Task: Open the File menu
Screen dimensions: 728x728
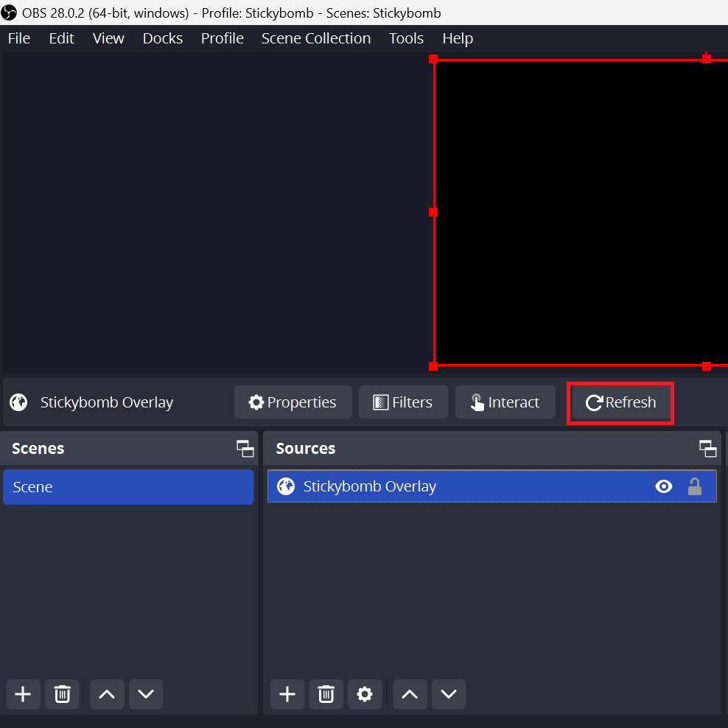Action: point(19,38)
